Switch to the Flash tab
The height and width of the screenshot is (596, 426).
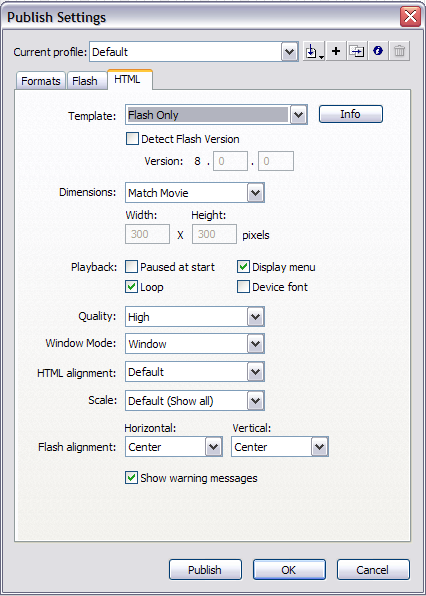click(x=85, y=81)
